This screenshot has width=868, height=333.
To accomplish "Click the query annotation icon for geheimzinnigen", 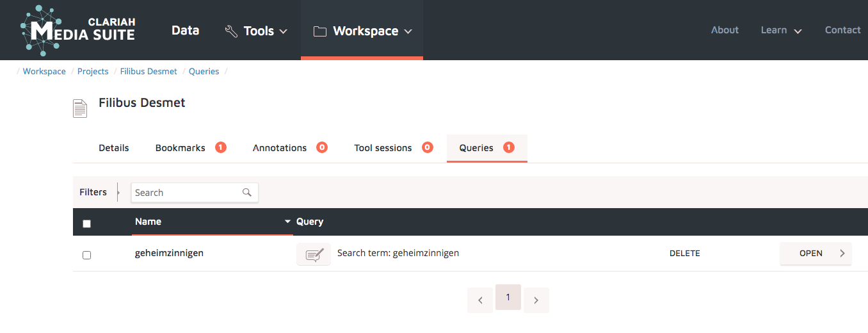I will (x=314, y=254).
